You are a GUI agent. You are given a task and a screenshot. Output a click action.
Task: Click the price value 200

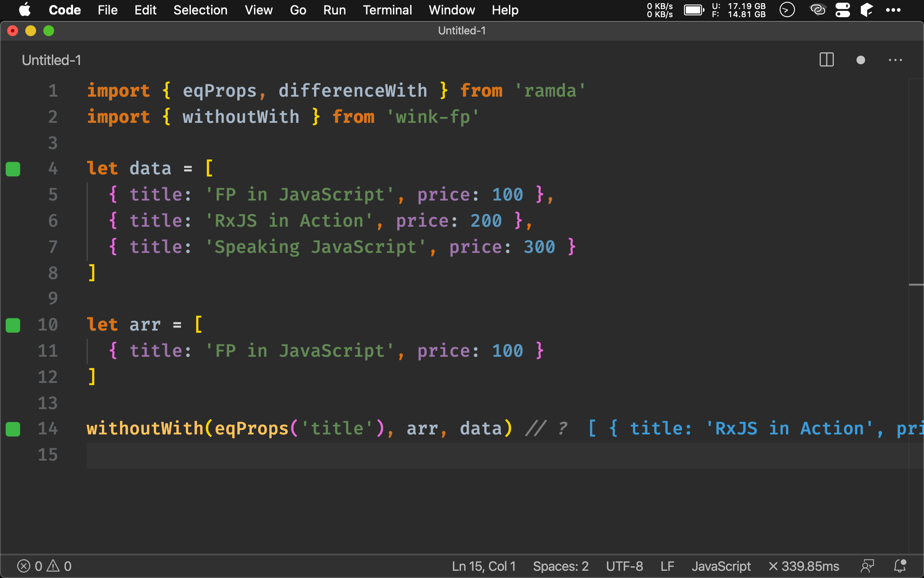click(486, 221)
